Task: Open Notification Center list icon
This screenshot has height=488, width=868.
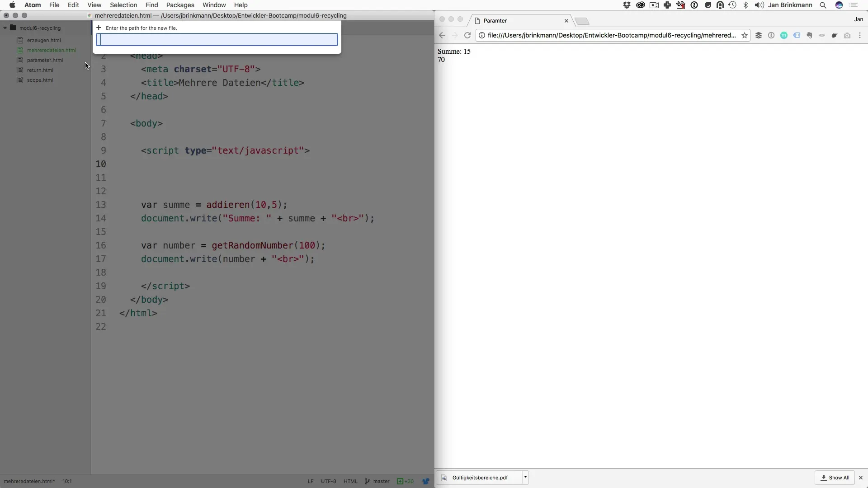Action: [854, 5]
